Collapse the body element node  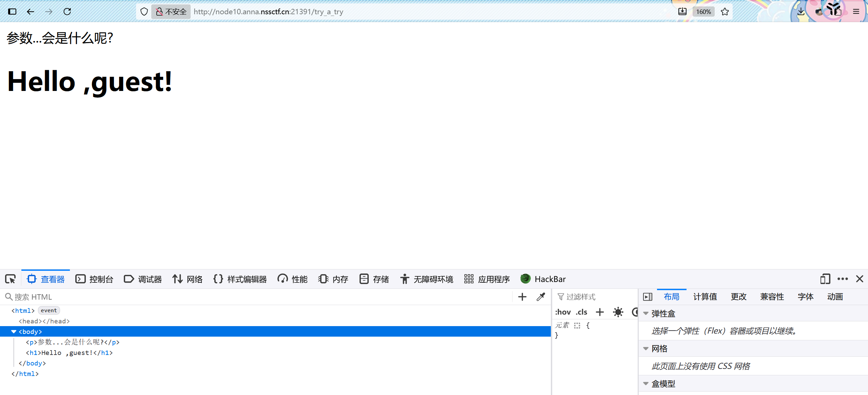pyautogui.click(x=14, y=332)
